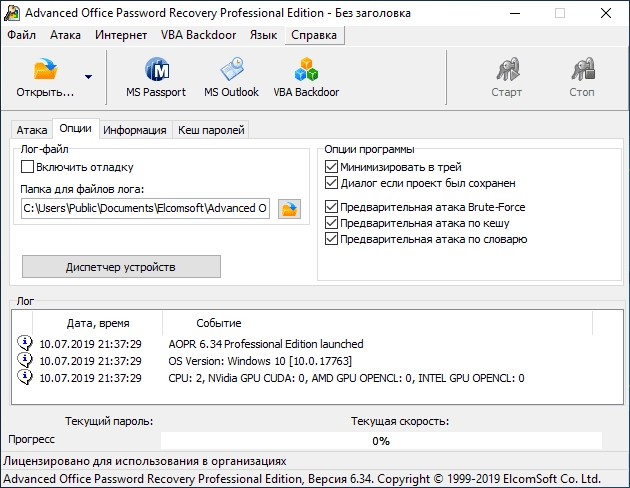Click the version copyright status bar text
The width and height of the screenshot is (630, 488).
click(x=302, y=479)
